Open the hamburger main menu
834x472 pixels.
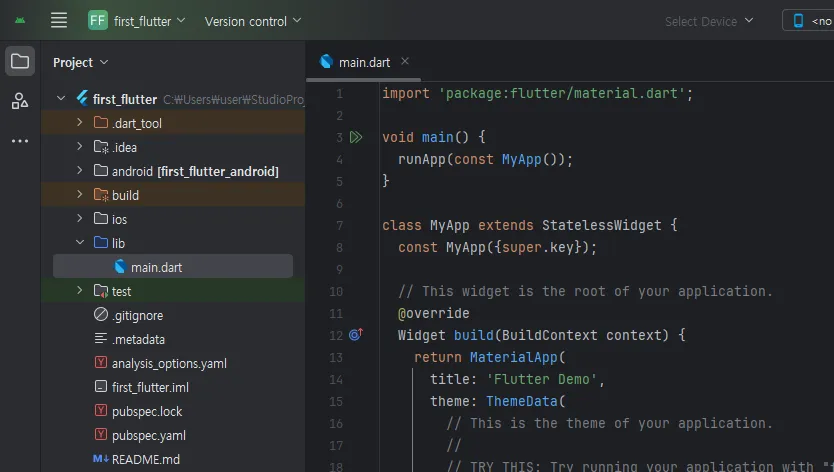tap(59, 21)
